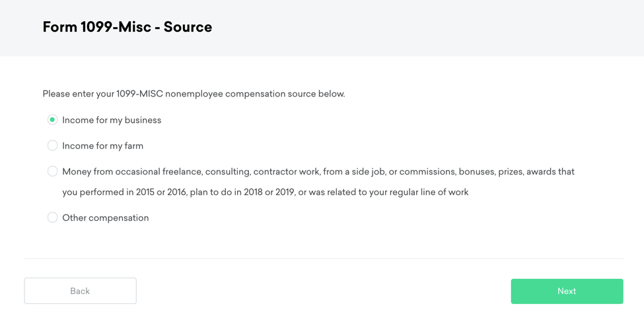The height and width of the screenshot is (310, 644).
Task: Select the occasional freelance work radio button
Action: point(52,171)
